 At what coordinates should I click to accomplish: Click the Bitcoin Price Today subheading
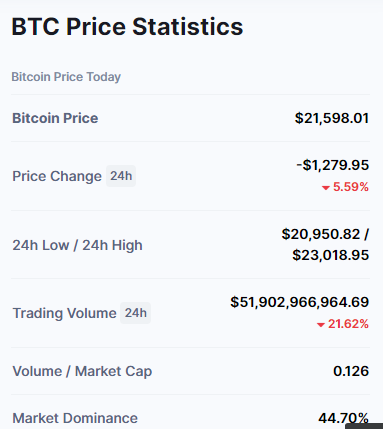point(66,77)
